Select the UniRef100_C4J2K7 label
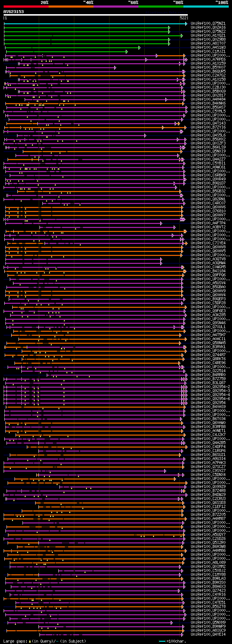 [x=208, y=435]
